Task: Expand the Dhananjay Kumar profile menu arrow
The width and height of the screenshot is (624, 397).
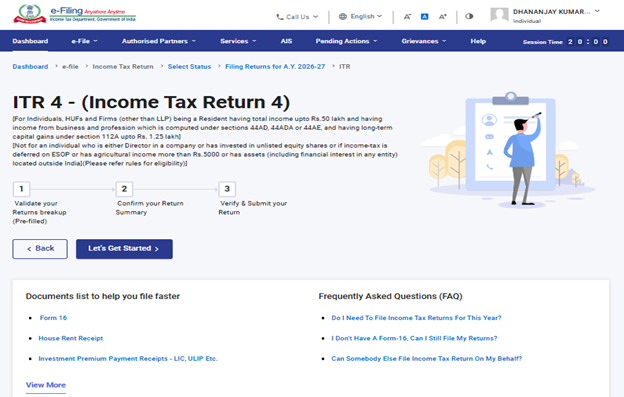Action: coord(597,12)
